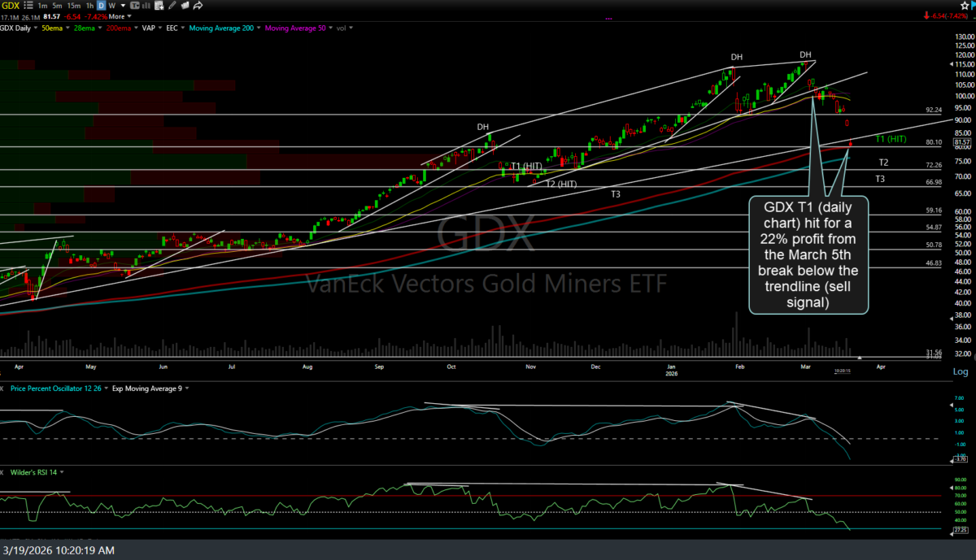Viewport: 976px width, 560px height.
Task: Click the 80.10 price level label
Action: (934, 142)
